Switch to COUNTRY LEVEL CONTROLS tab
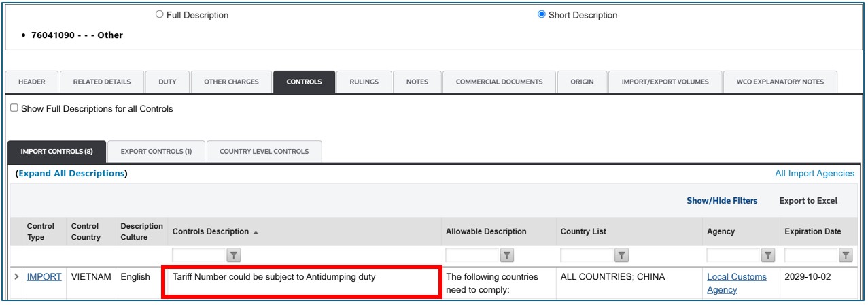 tap(264, 151)
